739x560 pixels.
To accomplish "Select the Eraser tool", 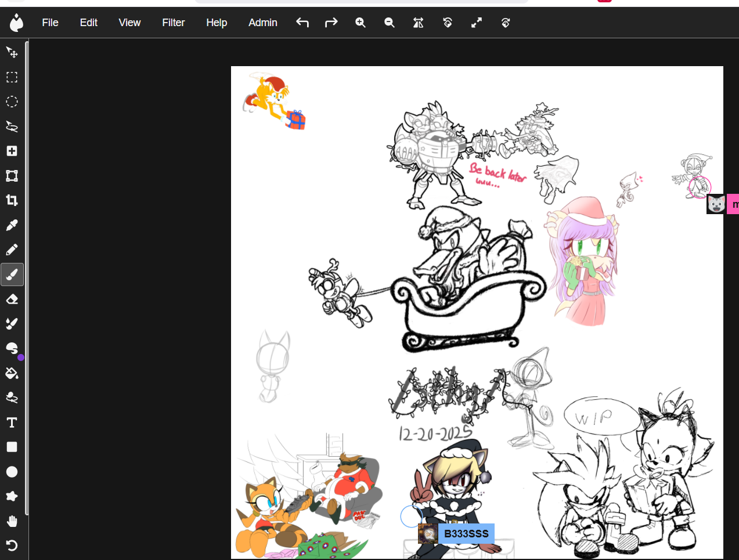I will [12, 299].
